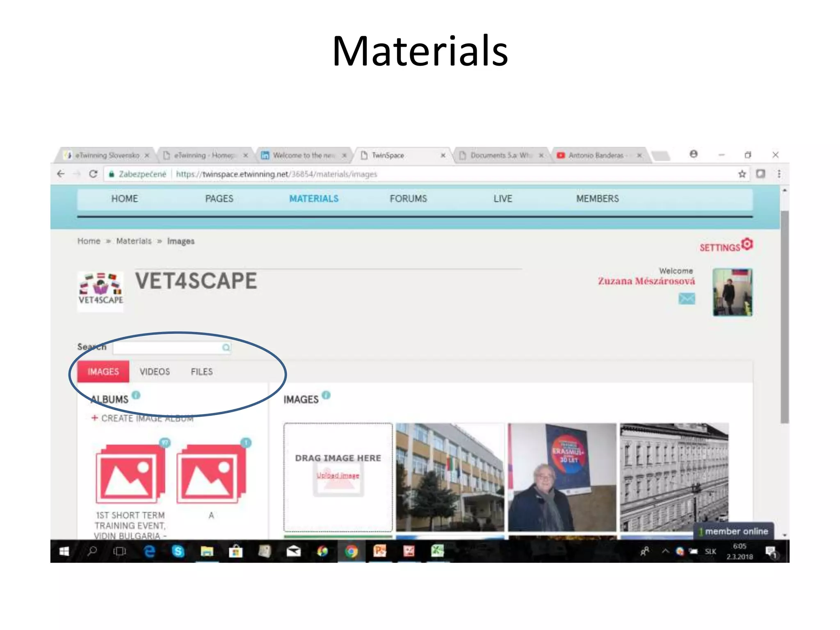Viewport: 840px width, 630px height.
Task: Go to Members in the navigation
Action: [597, 199]
